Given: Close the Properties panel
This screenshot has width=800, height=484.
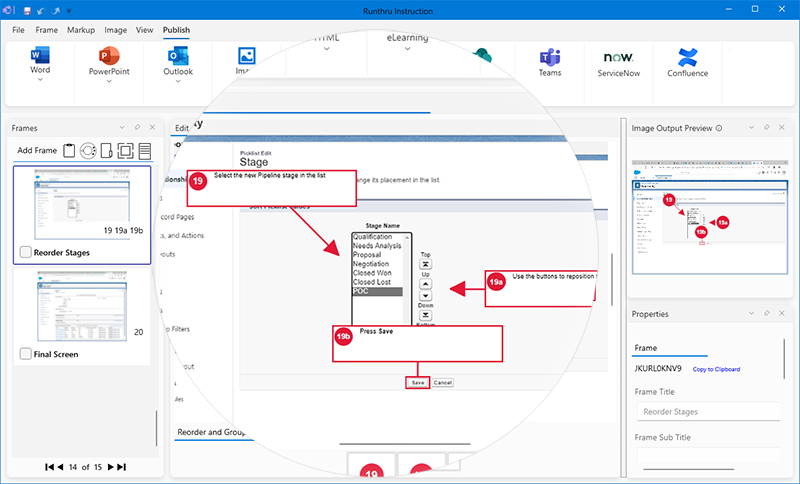Looking at the screenshot, I should (782, 313).
